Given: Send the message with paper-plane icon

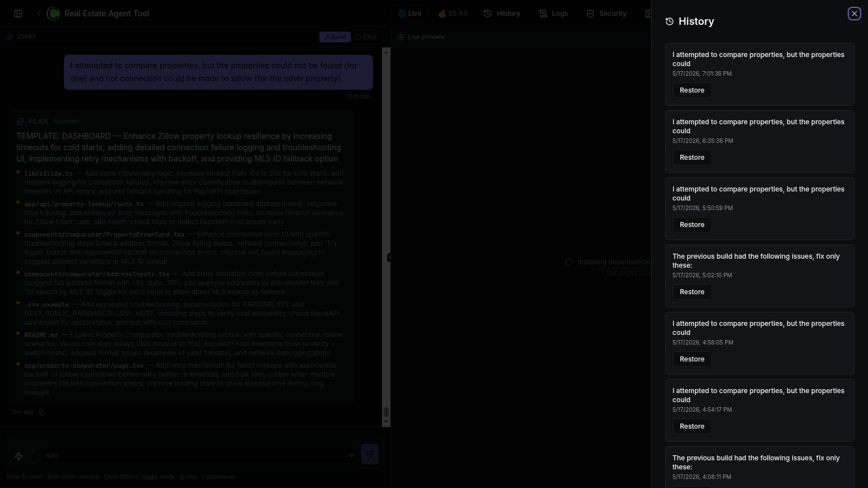Looking at the screenshot, I should 370,454.
